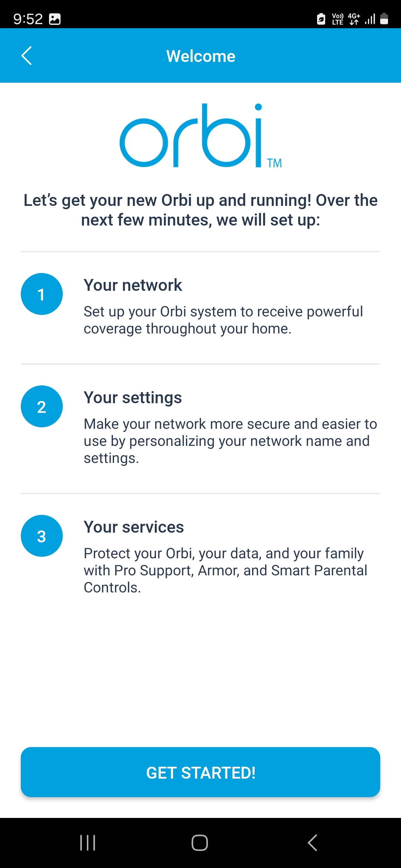
Task: Click the step 1 circle badge
Action: 42,294
